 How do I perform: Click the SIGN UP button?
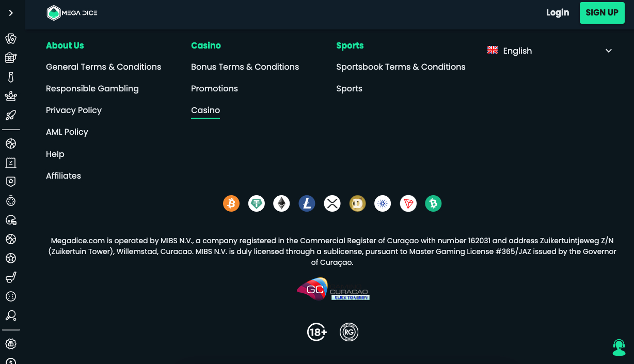coord(602,13)
